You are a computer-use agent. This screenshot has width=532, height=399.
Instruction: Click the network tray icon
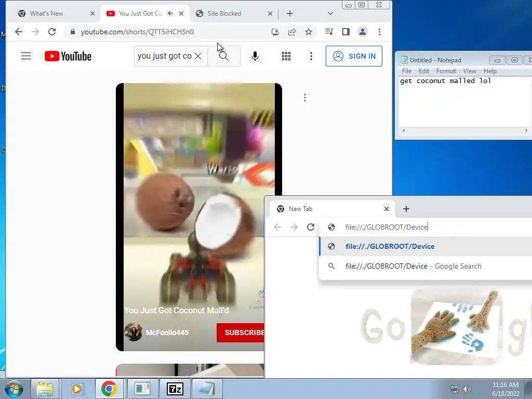[x=454, y=389]
